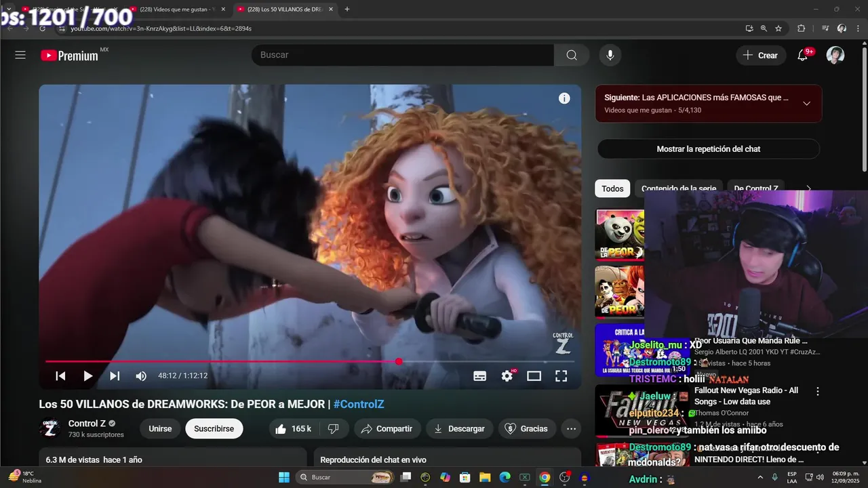Viewport: 868px width, 488px height.
Task: Open browser zoom magnifier icon
Action: (764, 28)
